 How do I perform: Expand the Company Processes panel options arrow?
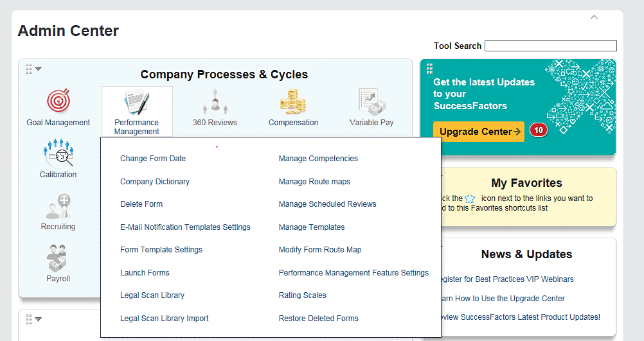pos(39,69)
